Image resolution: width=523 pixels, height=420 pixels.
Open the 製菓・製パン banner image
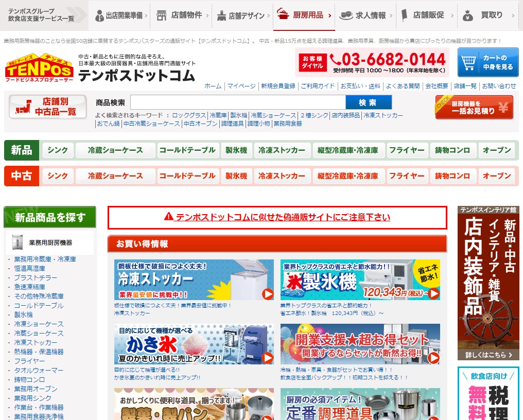(194, 404)
